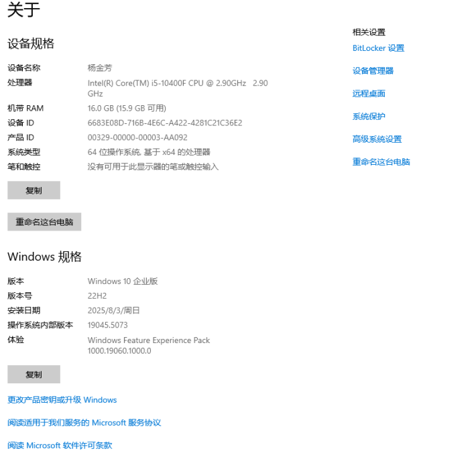
Task: Select install date 2025/8/3/周日
Action: [x=113, y=310]
